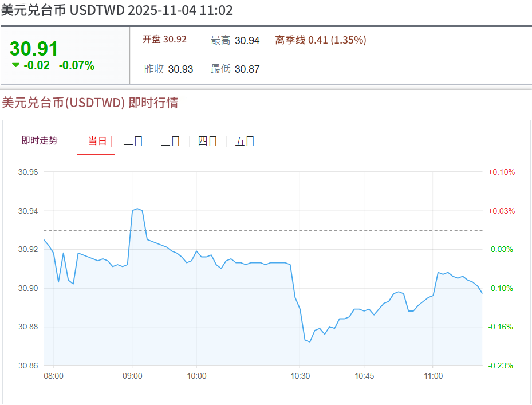Click the 即时走势 label
Screen dimensions: 532x405
pyautogui.click(x=40, y=141)
